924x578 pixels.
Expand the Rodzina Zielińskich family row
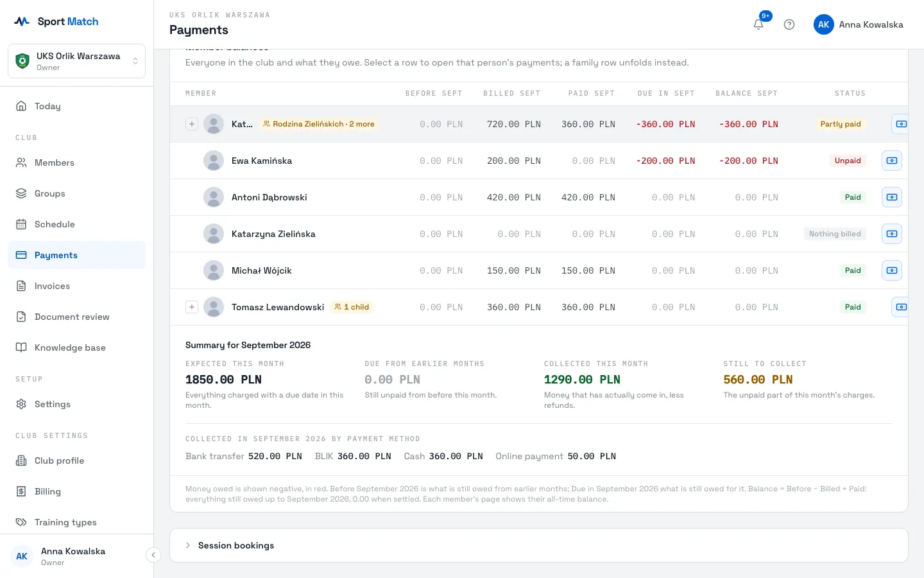[x=192, y=124]
